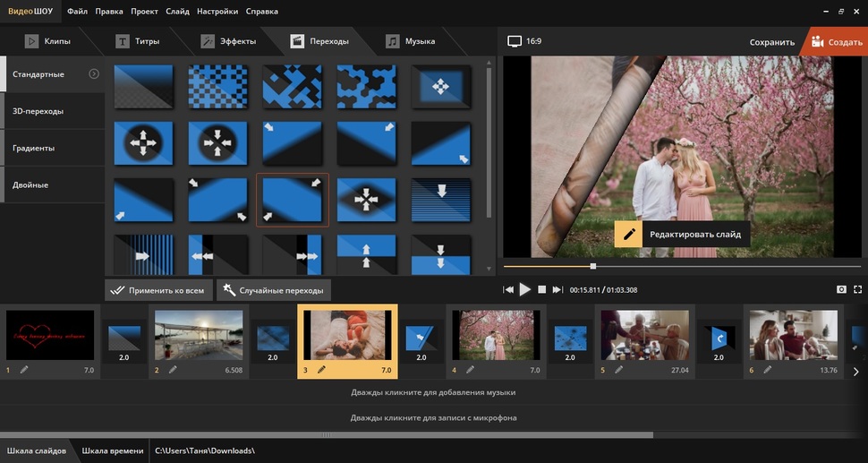Select slide 2 beach thumbnail

coord(199,335)
